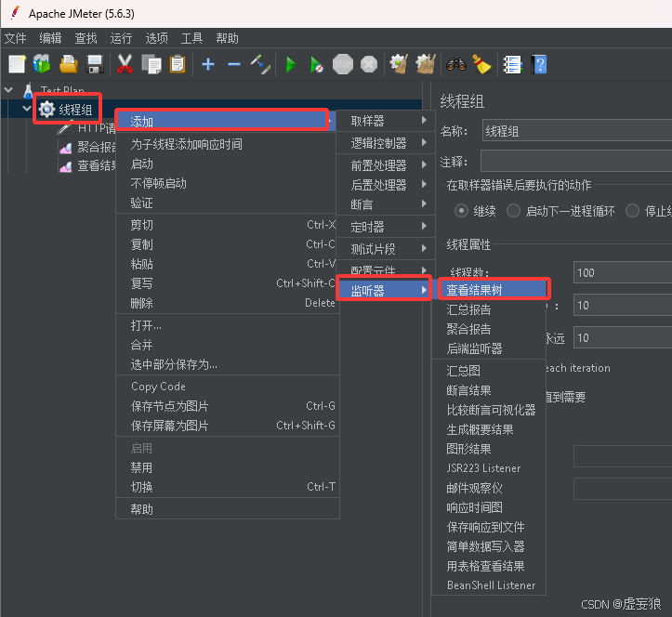Choose BeanShell Listener from submenu
This screenshot has width=672, height=617.
(x=489, y=585)
